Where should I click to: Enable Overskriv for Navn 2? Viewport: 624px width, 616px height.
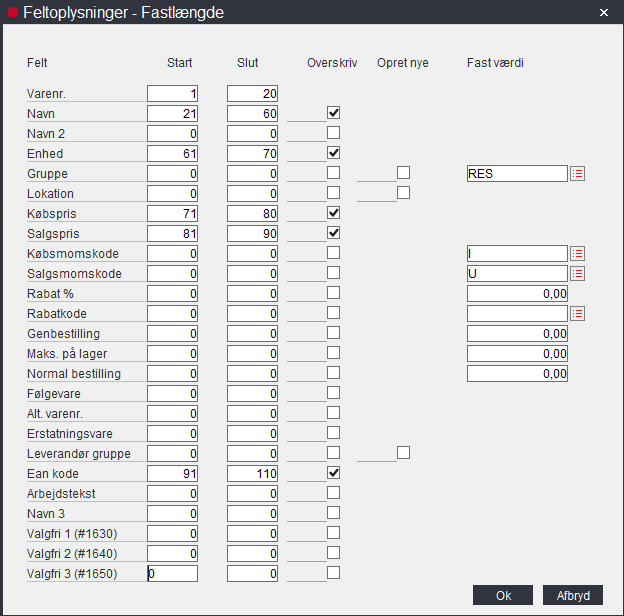[x=334, y=133]
